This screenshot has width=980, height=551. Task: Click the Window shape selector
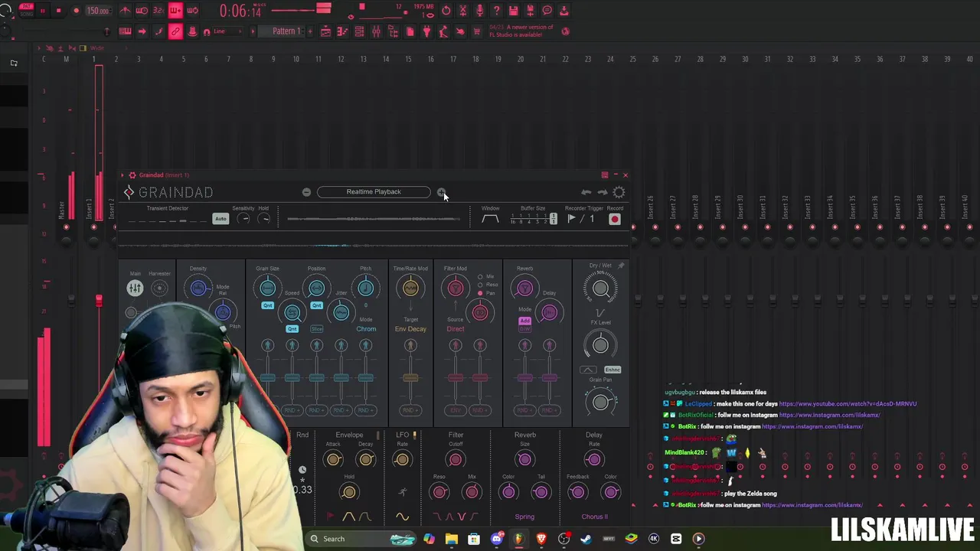[x=490, y=220]
